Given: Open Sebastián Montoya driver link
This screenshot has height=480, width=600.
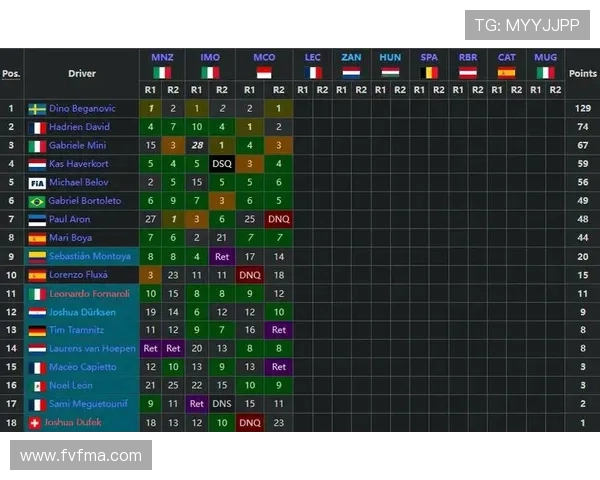Looking at the screenshot, I should pos(90,256).
